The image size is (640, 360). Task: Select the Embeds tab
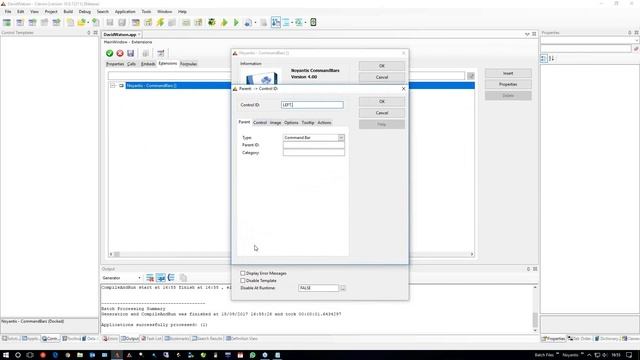pyautogui.click(x=148, y=64)
